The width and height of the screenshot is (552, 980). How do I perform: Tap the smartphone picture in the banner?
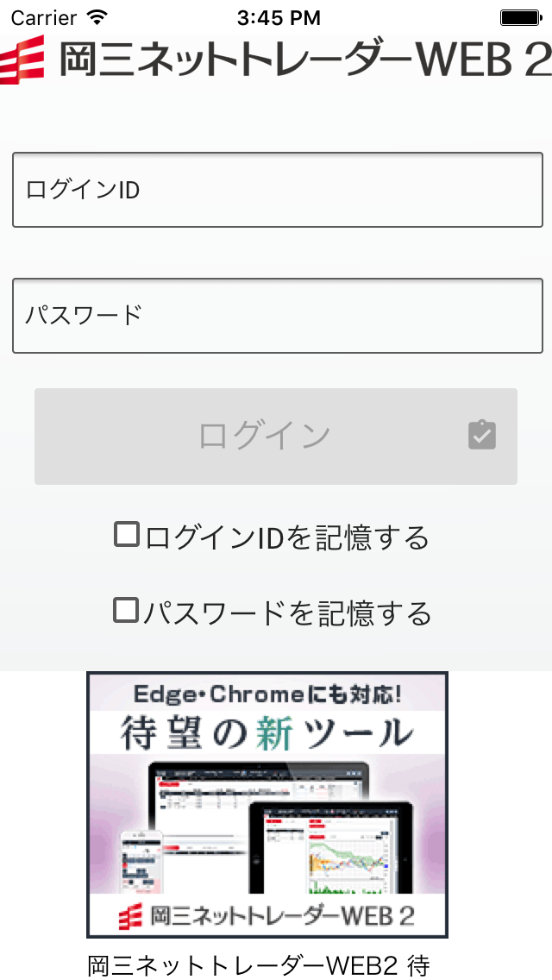click(x=140, y=863)
